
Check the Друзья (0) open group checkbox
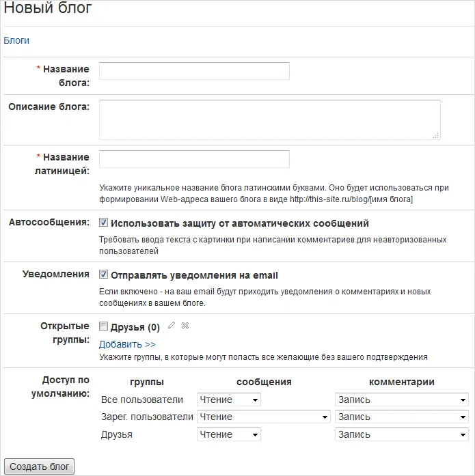(104, 326)
